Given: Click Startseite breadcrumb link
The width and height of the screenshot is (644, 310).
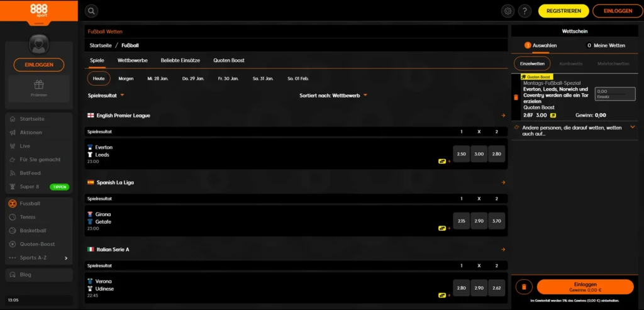Looking at the screenshot, I should (101, 45).
